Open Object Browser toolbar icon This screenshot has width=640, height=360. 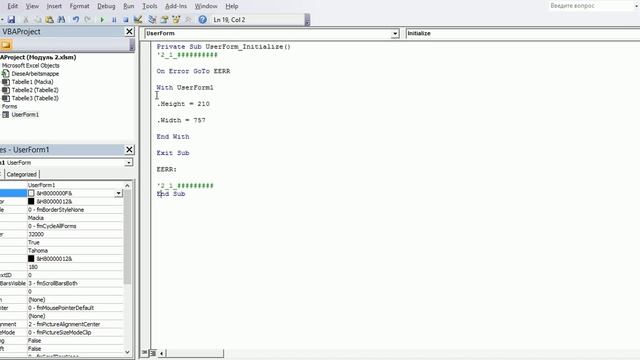coord(176,20)
